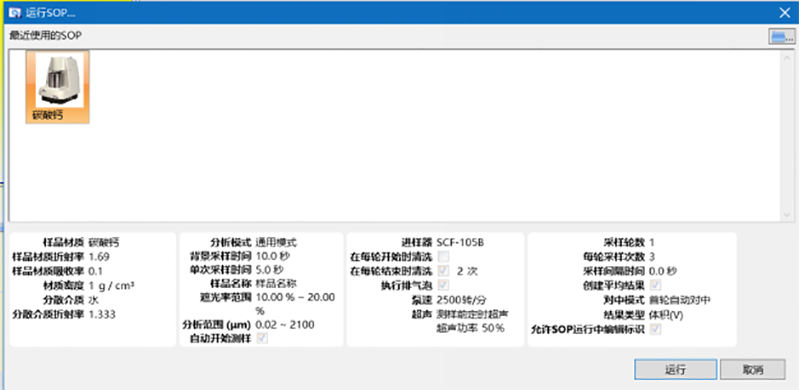
Task: Toggle 在每轮开始时清洗 checkbox
Action: (443, 256)
